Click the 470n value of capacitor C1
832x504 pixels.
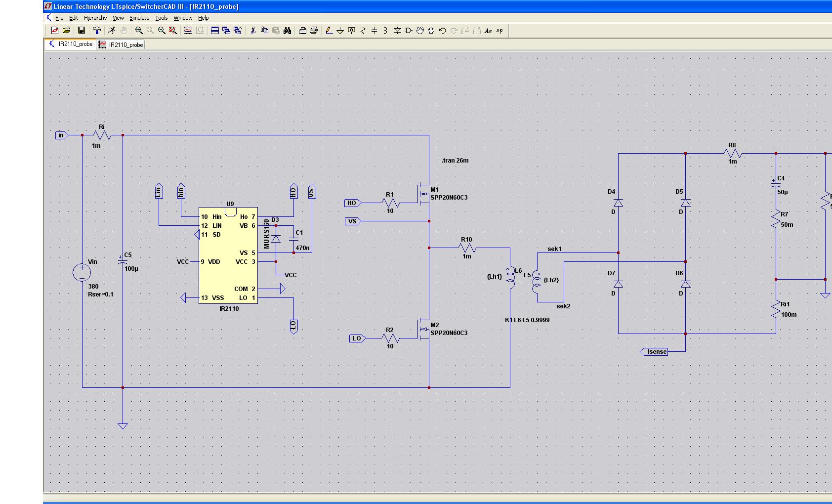(x=302, y=249)
